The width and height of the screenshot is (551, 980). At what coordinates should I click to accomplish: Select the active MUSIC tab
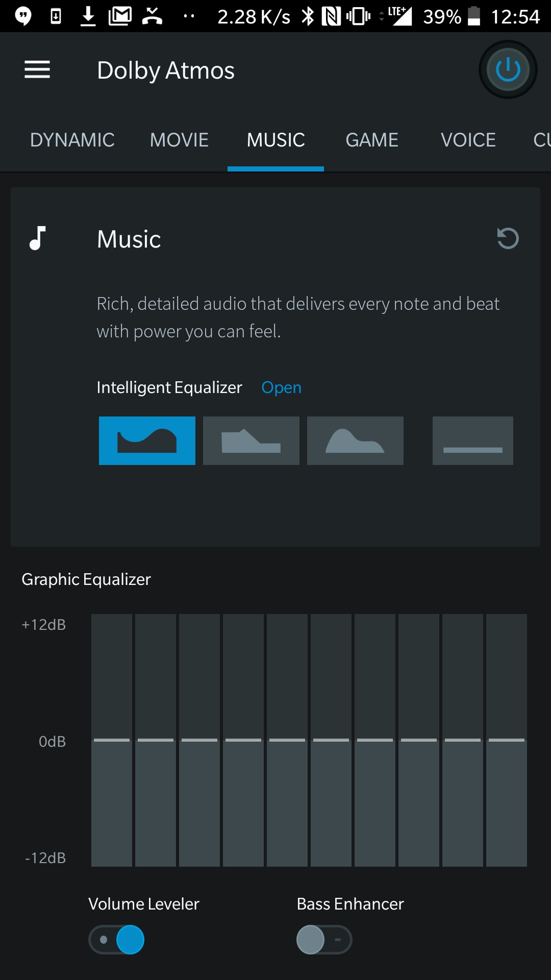tap(275, 140)
